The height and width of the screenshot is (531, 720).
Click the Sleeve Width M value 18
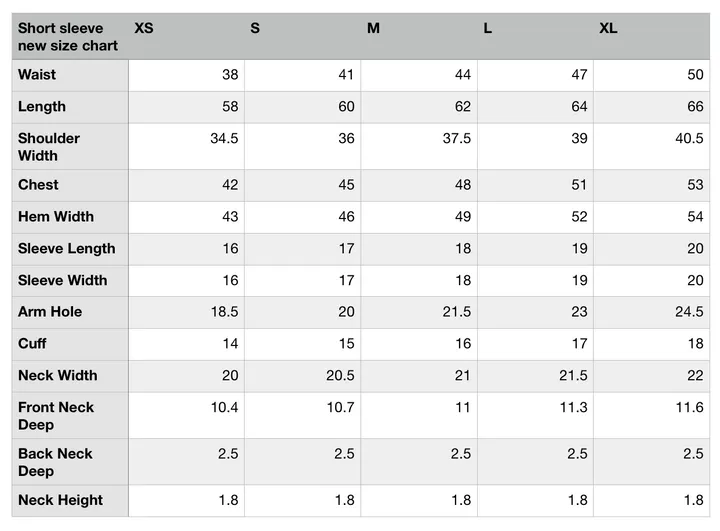pos(463,280)
